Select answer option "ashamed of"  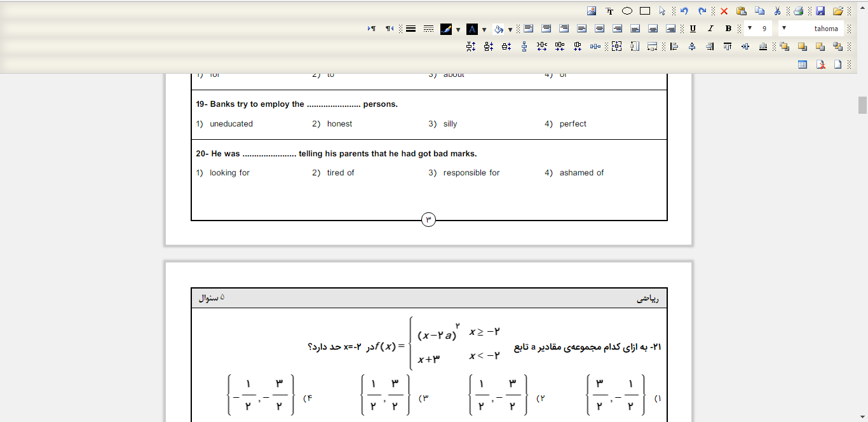pyautogui.click(x=581, y=173)
